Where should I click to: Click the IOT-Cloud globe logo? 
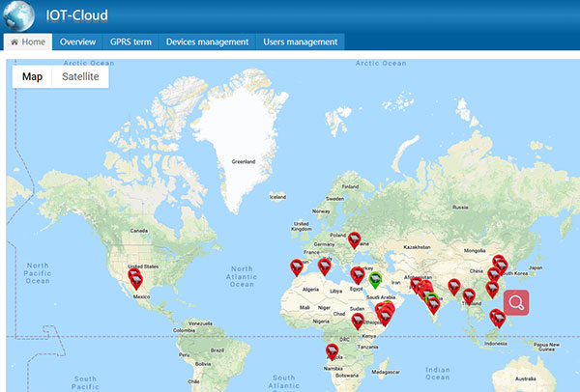click(x=19, y=15)
